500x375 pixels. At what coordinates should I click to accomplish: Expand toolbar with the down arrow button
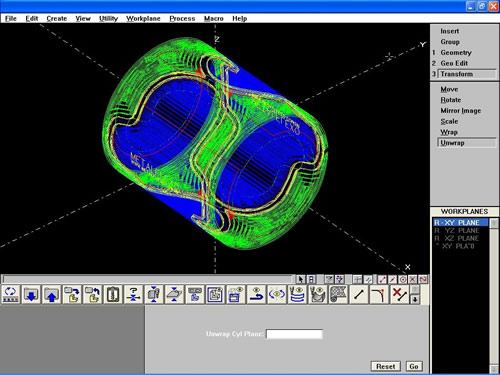pyautogui.click(x=415, y=299)
